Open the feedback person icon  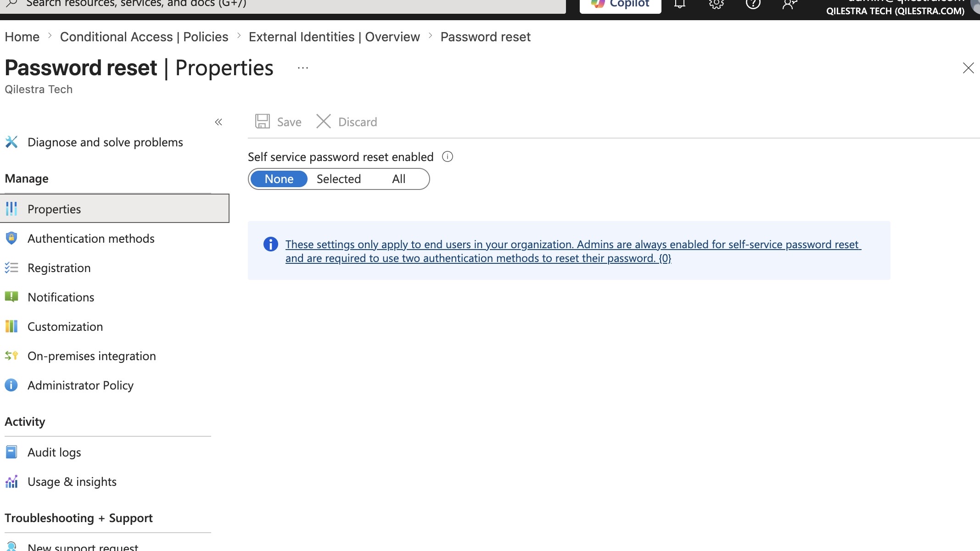790,4
